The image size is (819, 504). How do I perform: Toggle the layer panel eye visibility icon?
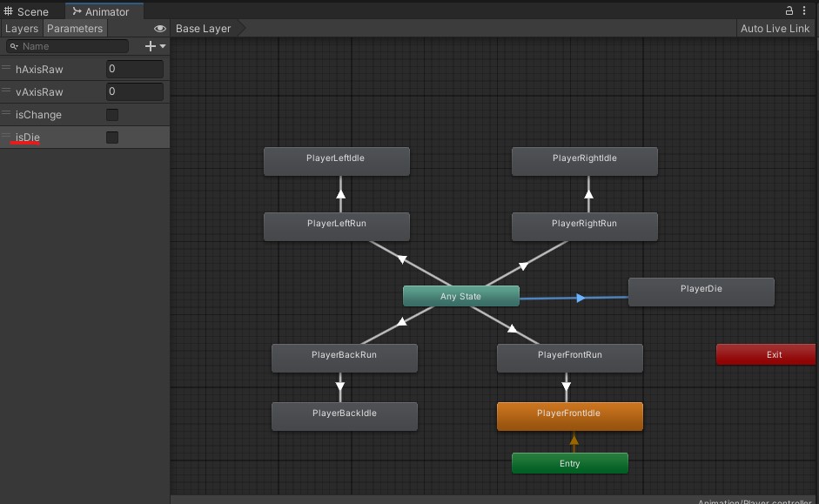coord(160,28)
